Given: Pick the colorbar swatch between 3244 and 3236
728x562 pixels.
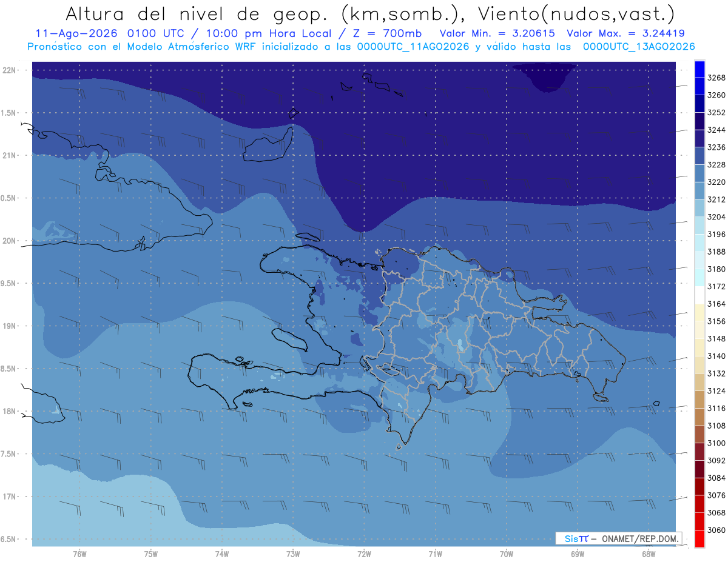Looking at the screenshot, I should pos(699,139).
